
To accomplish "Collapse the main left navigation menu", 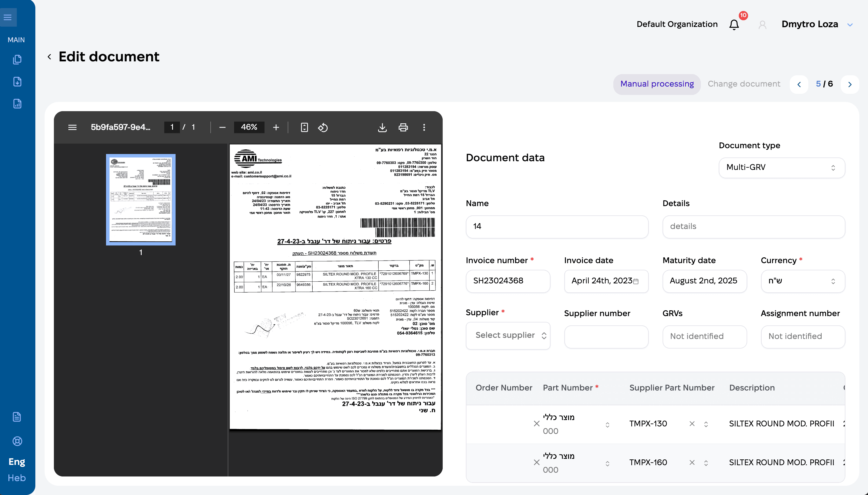I will [x=8, y=17].
